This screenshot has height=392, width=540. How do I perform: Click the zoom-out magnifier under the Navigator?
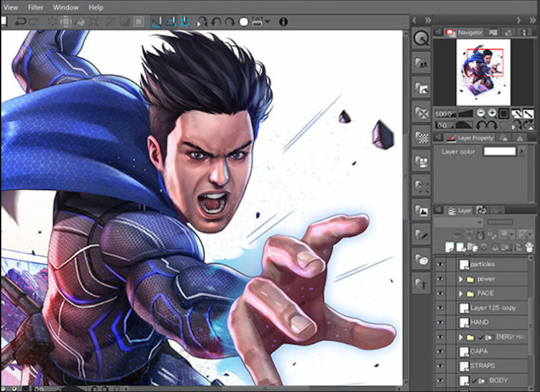pos(481,113)
